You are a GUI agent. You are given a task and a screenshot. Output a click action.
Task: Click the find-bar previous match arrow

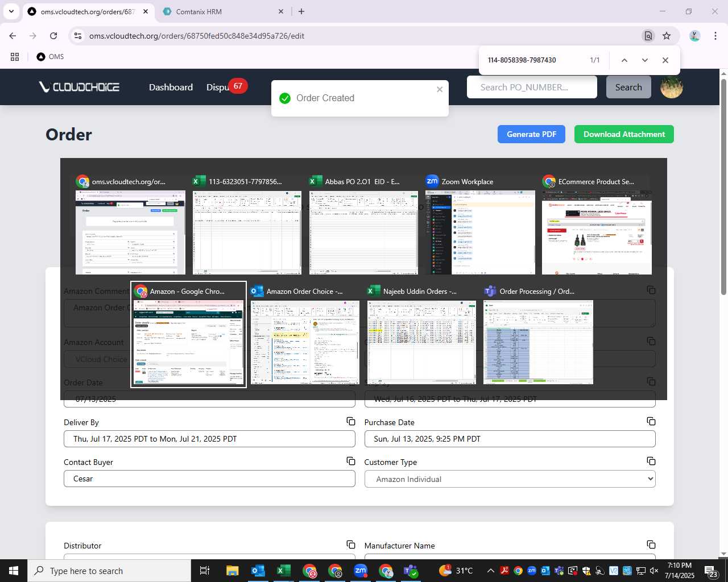click(x=624, y=60)
